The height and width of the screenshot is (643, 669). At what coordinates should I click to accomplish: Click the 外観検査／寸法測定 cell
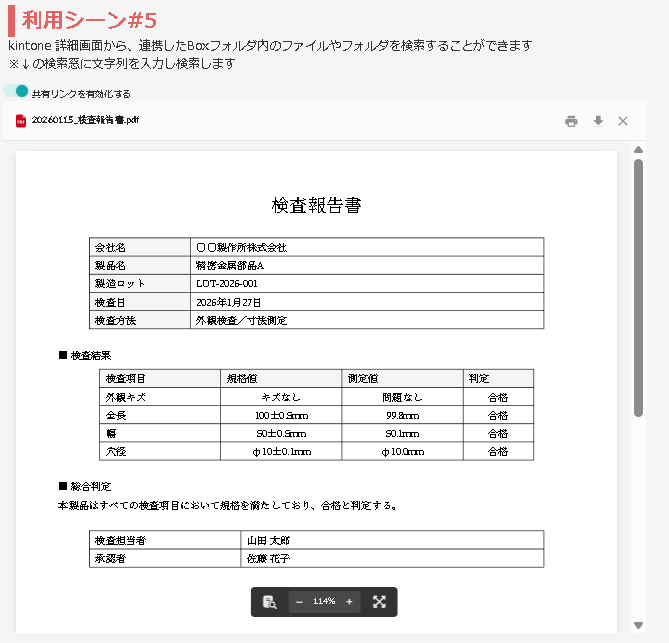[x=367, y=320]
